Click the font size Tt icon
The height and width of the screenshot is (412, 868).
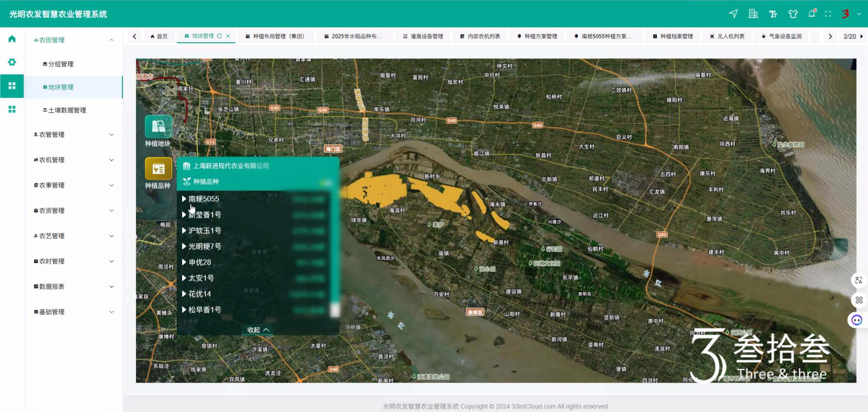(773, 14)
